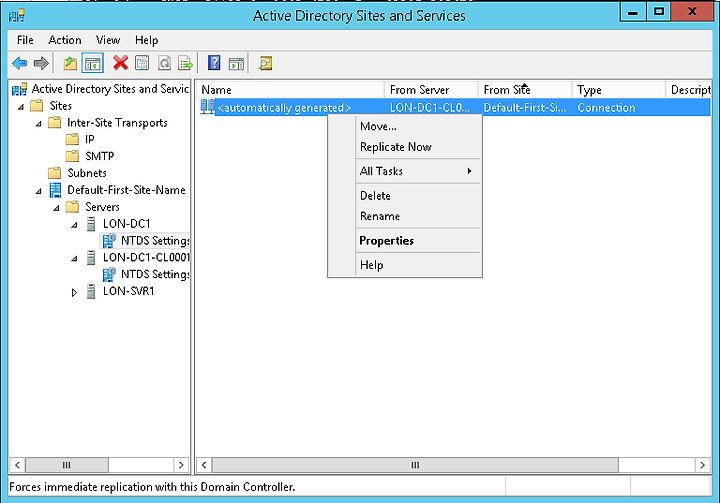Screen dimensions: 720x503
Task: Click the "Connection" type cell
Action: [x=606, y=107]
